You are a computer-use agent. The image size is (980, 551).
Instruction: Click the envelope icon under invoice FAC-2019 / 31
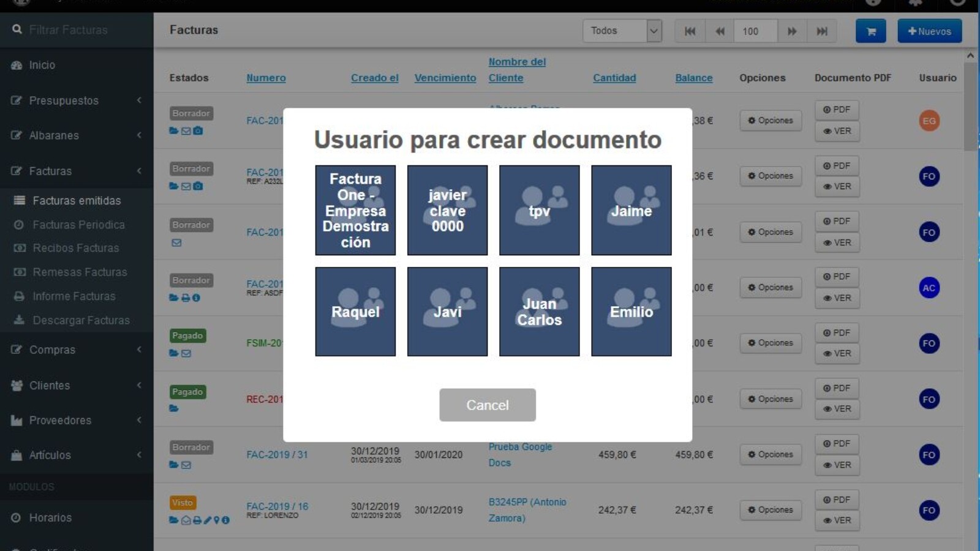[187, 465]
